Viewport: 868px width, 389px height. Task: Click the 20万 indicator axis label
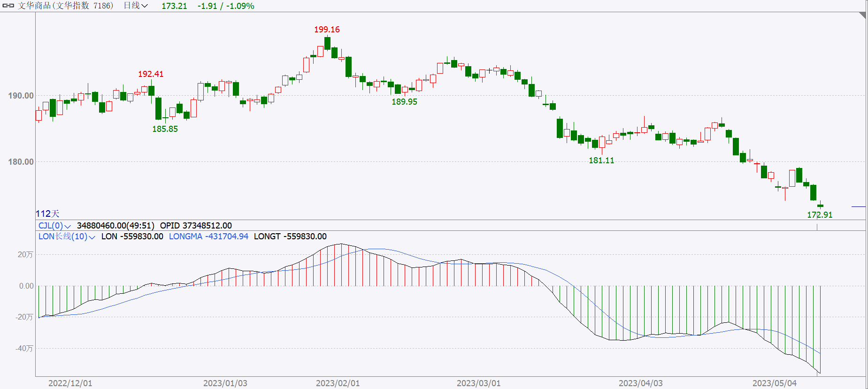pos(25,254)
